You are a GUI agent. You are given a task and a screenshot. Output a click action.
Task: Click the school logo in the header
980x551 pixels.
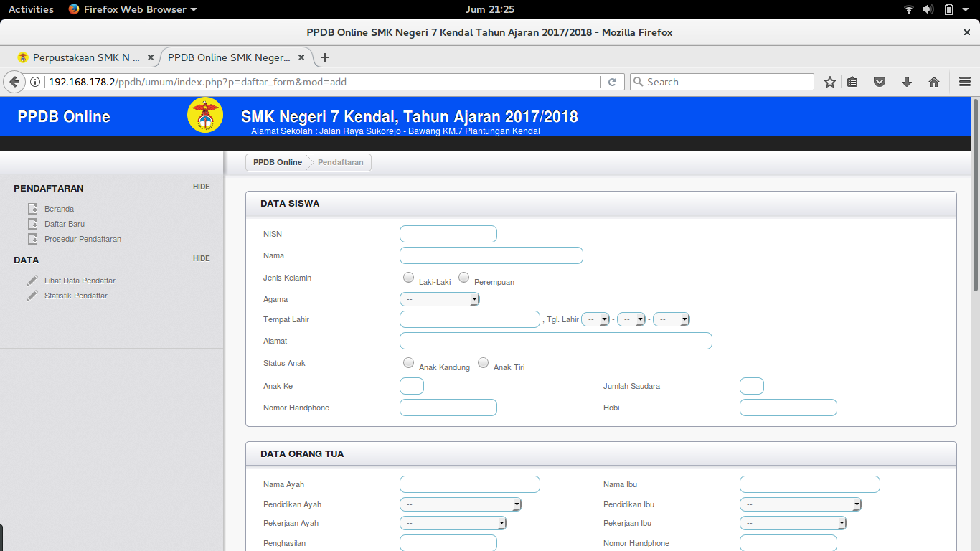tap(205, 115)
